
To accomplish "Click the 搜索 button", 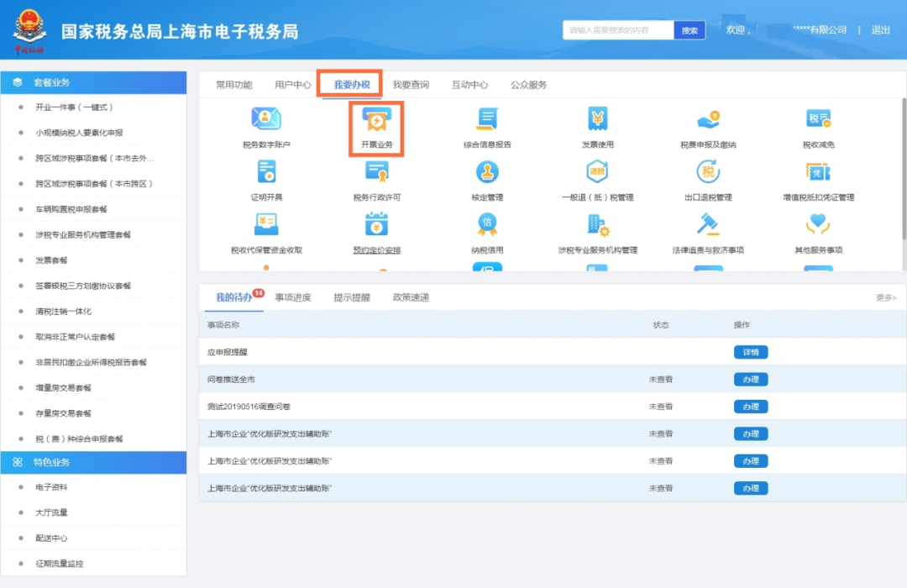I will [689, 30].
